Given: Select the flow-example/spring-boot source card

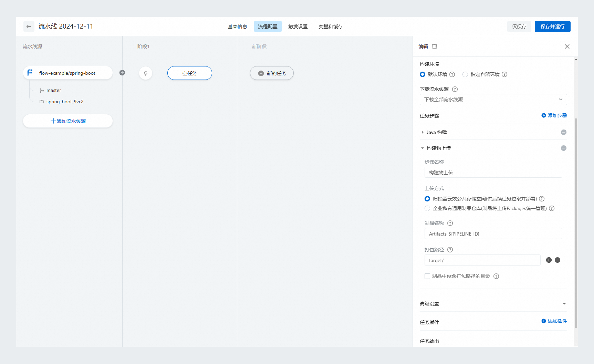Looking at the screenshot, I should pos(68,73).
